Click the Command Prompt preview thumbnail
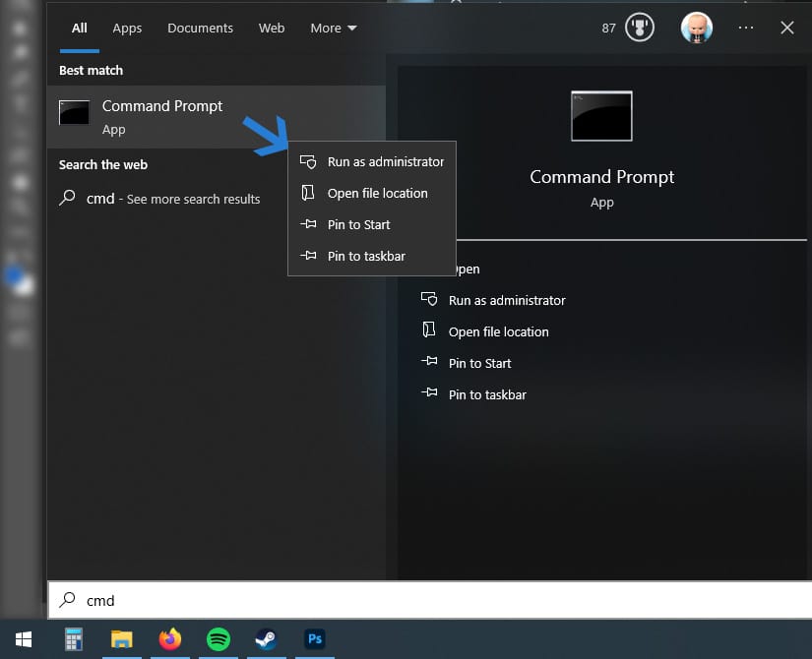 (x=601, y=115)
